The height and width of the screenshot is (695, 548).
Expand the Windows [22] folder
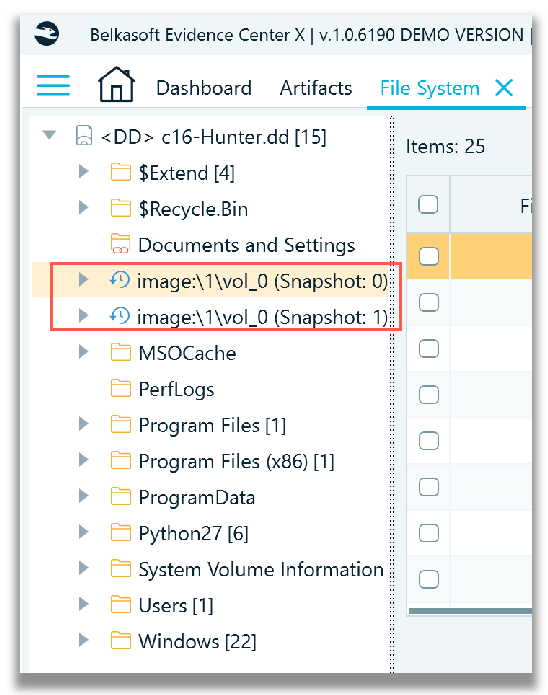(x=83, y=640)
